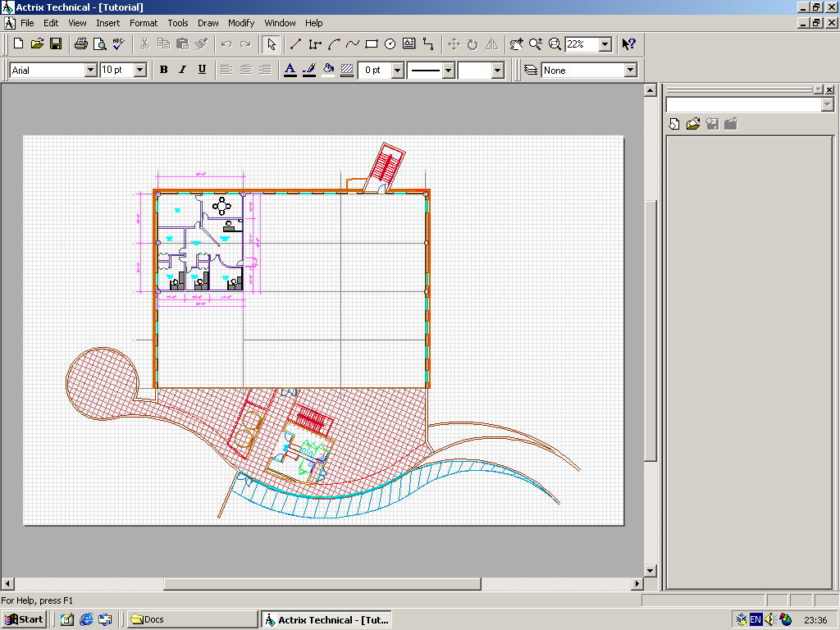Click the fill color bucket swatch
This screenshot has height=630, width=840.
(328, 71)
